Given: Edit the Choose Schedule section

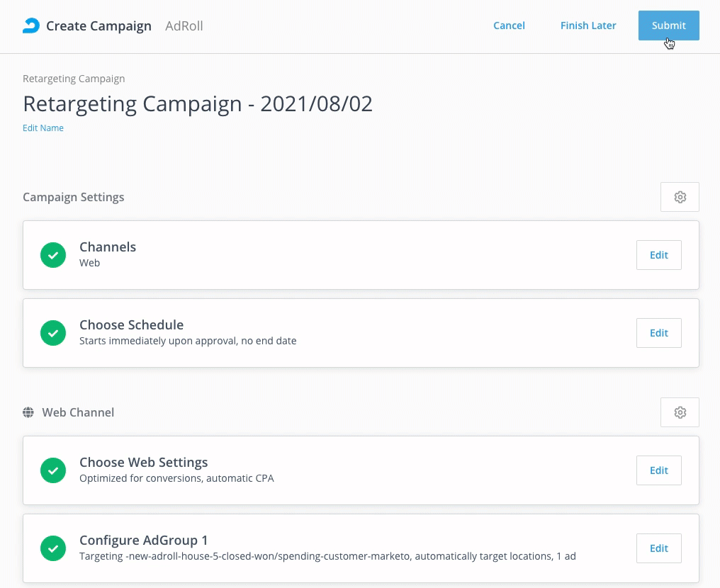Looking at the screenshot, I should (x=658, y=333).
